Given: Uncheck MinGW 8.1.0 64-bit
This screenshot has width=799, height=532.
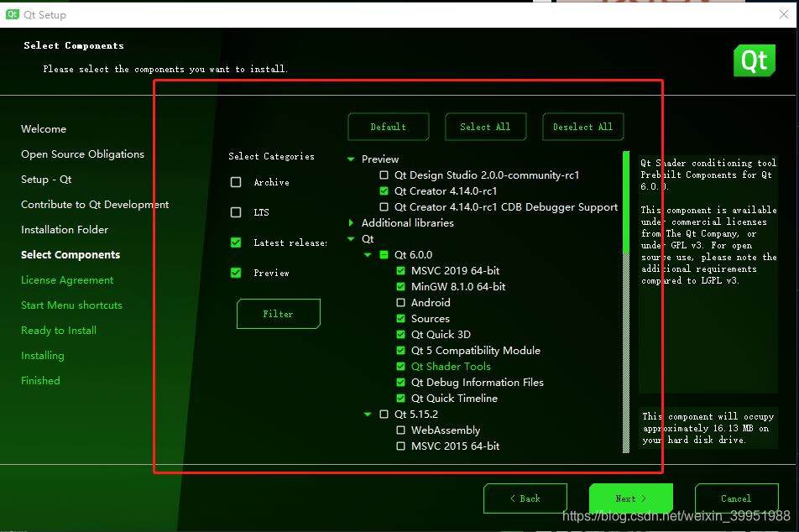Looking at the screenshot, I should (x=401, y=286).
